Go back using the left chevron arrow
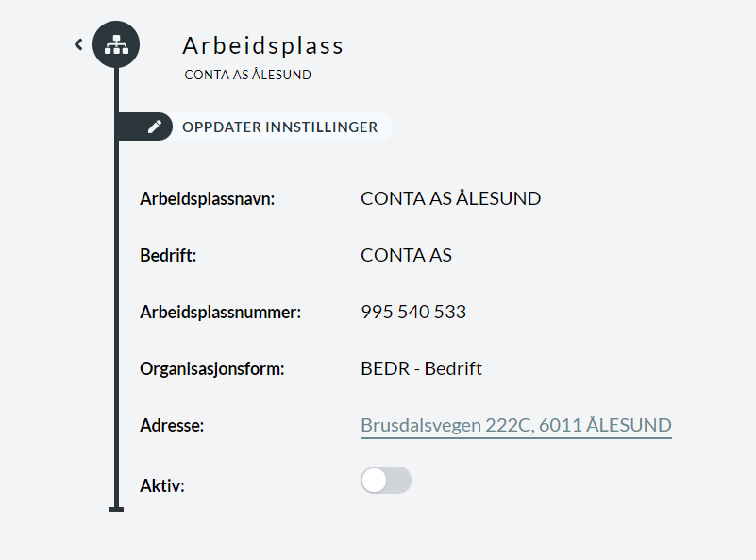This screenshot has height=560, width=756. click(78, 45)
